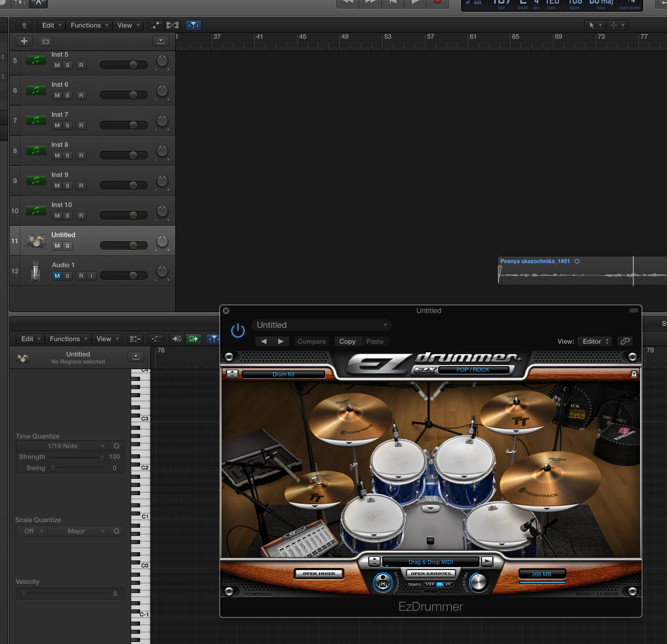The height and width of the screenshot is (644, 667).
Task: Toggle the green MIDI Out button in piano roll
Action: pyautogui.click(x=194, y=339)
